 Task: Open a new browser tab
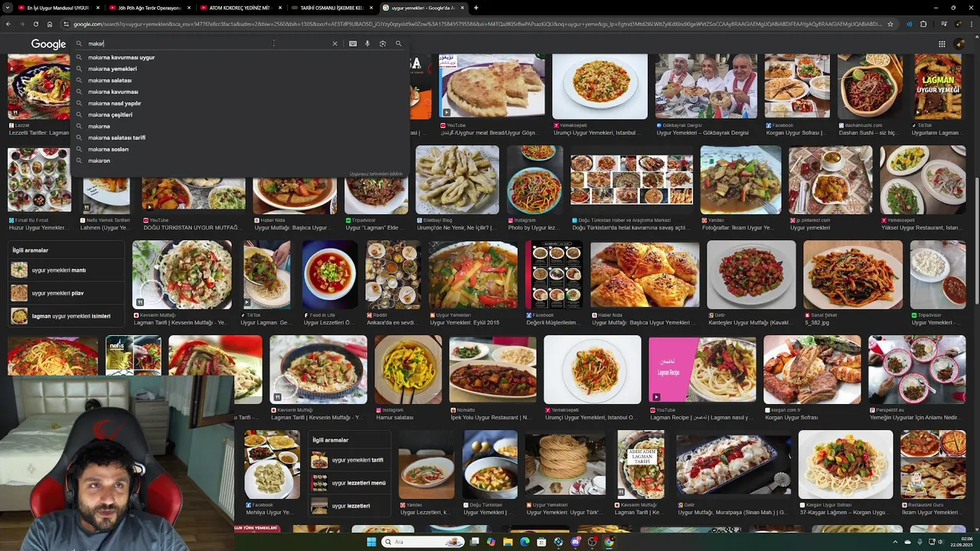click(x=476, y=8)
